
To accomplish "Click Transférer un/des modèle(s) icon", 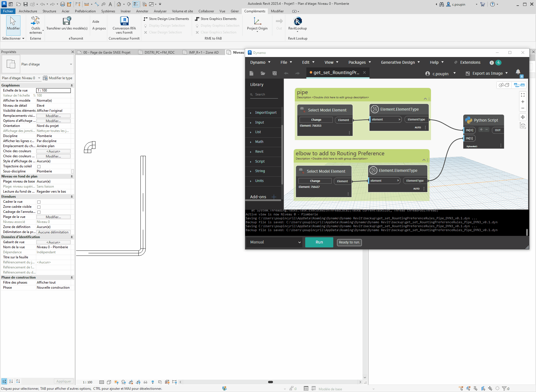I will [67, 21].
